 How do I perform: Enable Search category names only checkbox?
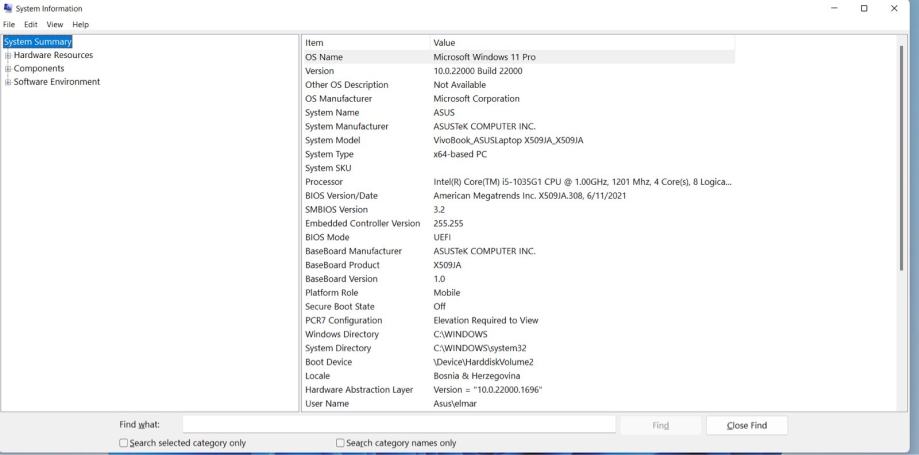pos(340,443)
